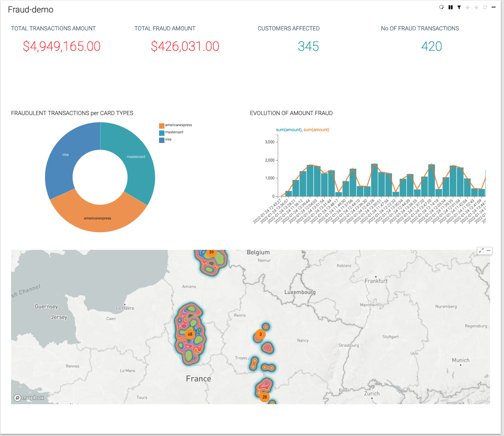The image size is (504, 436).
Task: Click the Strasbourg label on the map
Action: 349,345
